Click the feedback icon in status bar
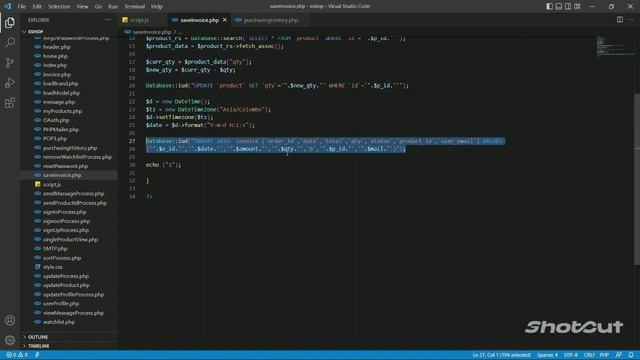Screen dimensions: 640x360 click(619, 355)
